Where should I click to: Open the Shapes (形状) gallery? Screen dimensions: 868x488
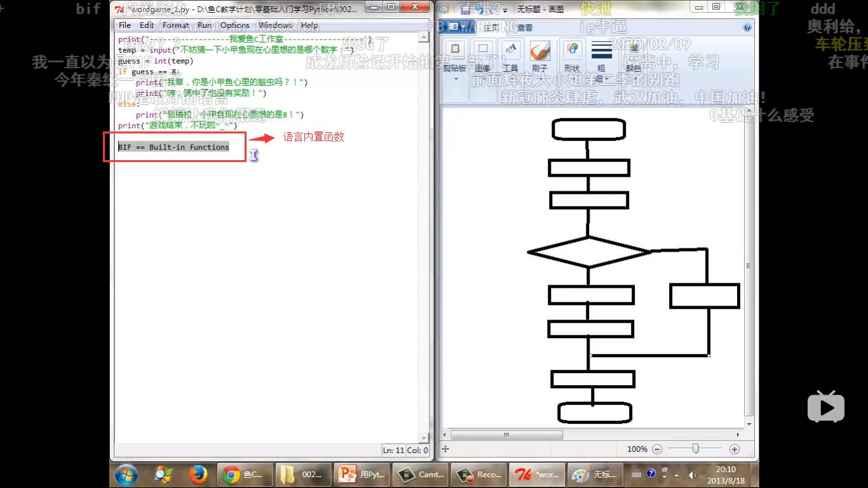(x=572, y=57)
